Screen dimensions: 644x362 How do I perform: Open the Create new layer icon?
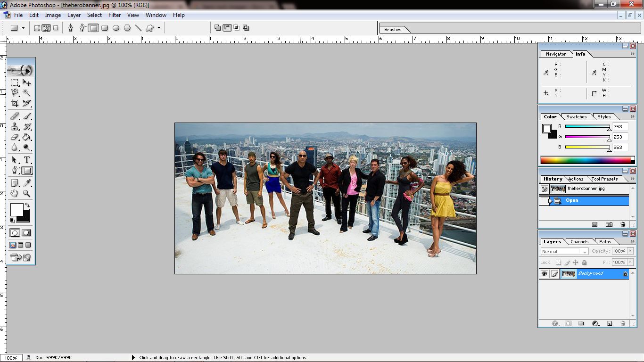[x=610, y=323]
